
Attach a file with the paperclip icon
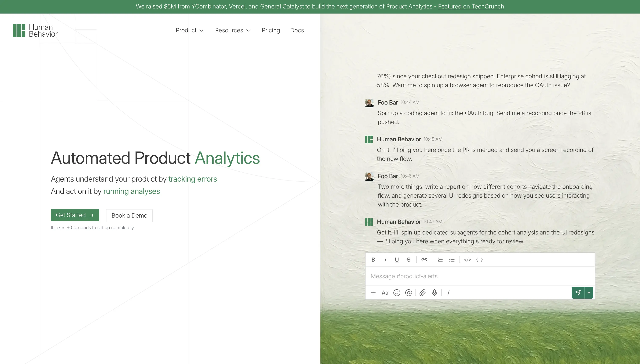coord(422,292)
